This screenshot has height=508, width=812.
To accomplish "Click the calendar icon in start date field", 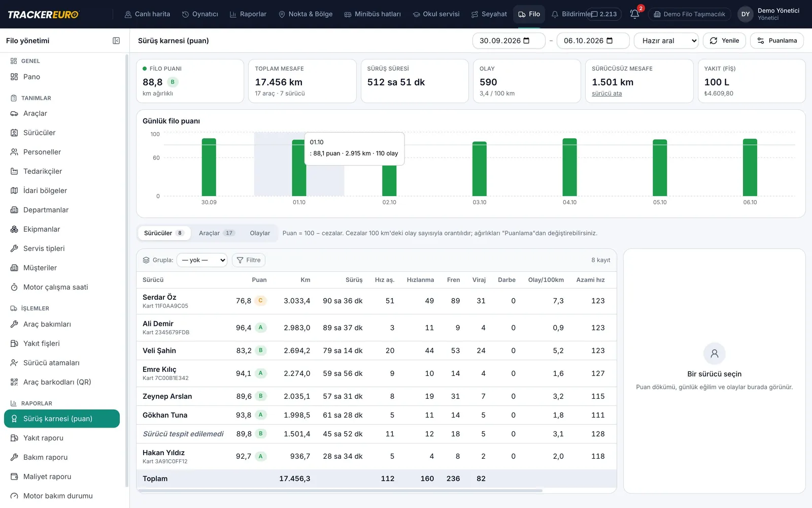I will click(526, 41).
